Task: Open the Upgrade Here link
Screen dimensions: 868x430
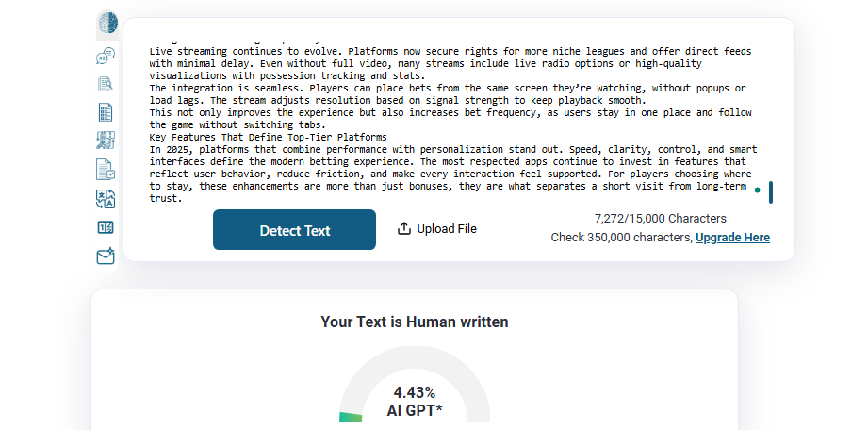Action: pos(732,238)
